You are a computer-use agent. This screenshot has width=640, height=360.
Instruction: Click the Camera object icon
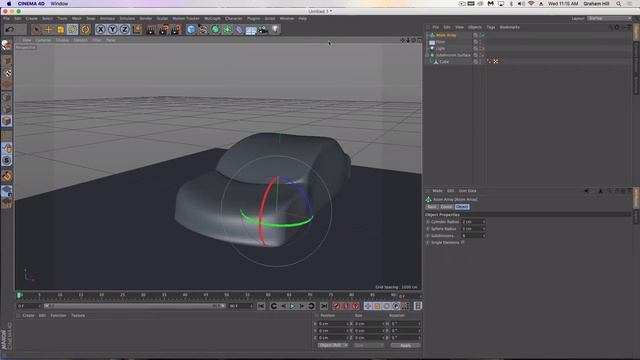point(263,29)
